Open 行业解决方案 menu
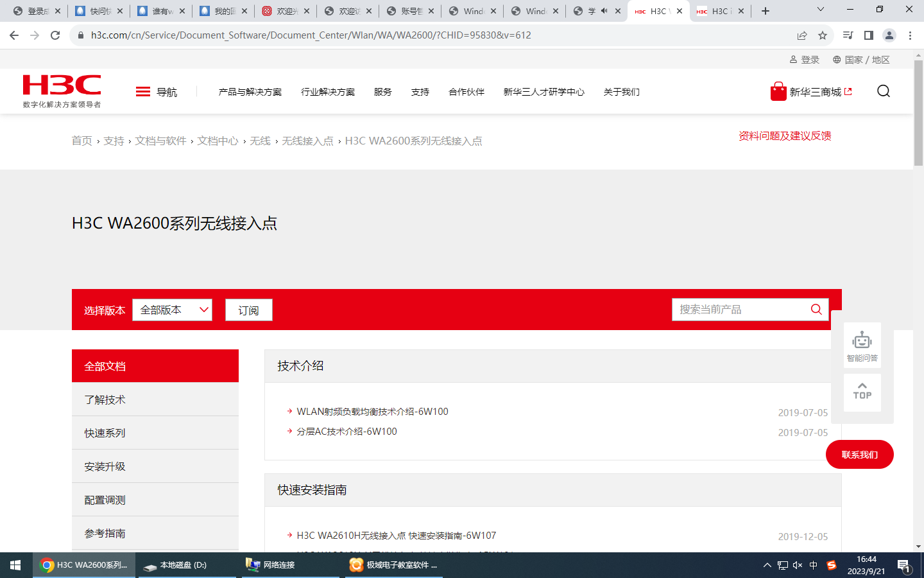 pyautogui.click(x=328, y=92)
